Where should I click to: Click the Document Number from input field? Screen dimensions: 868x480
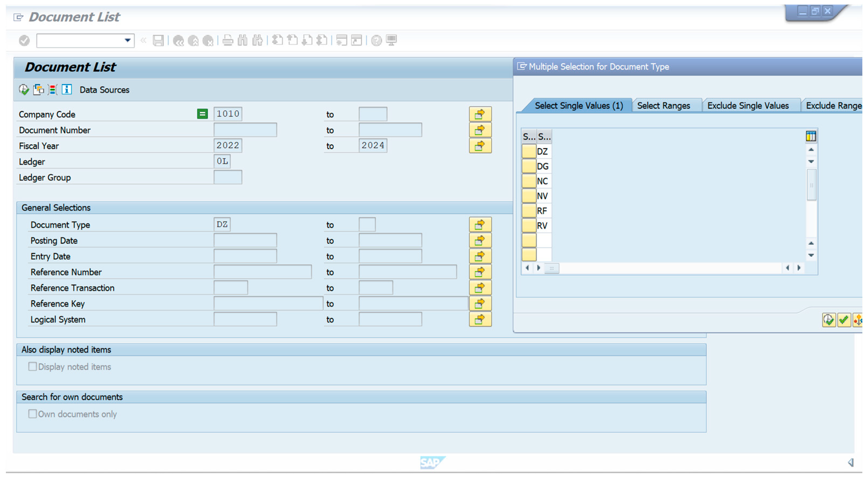tap(245, 130)
